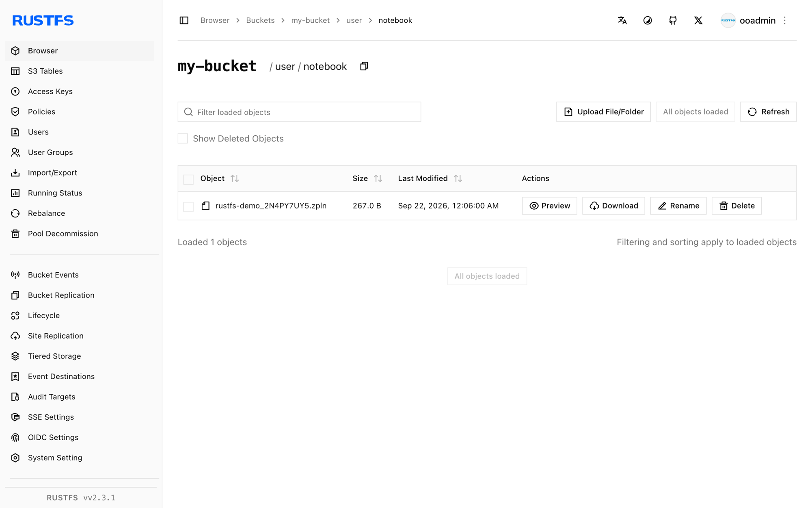Delete the rustfs-demo_2N4PY7UY5.zpln object
812x508 pixels.
736,206
